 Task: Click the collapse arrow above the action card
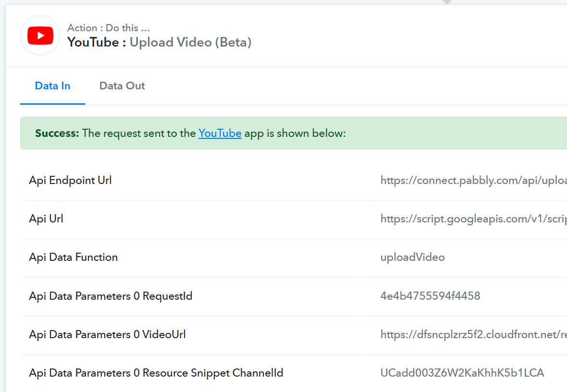coord(447,2)
